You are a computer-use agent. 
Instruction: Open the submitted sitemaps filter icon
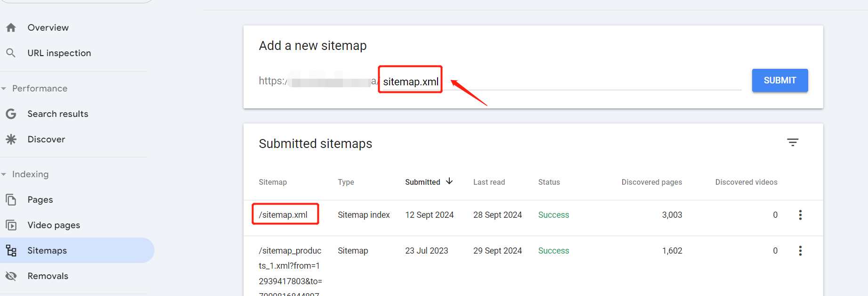click(x=793, y=142)
